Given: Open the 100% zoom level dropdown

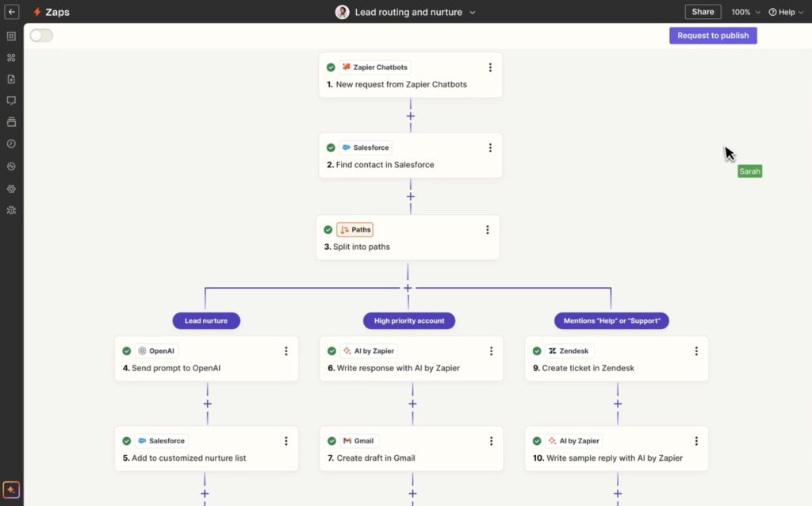Looking at the screenshot, I should point(745,12).
